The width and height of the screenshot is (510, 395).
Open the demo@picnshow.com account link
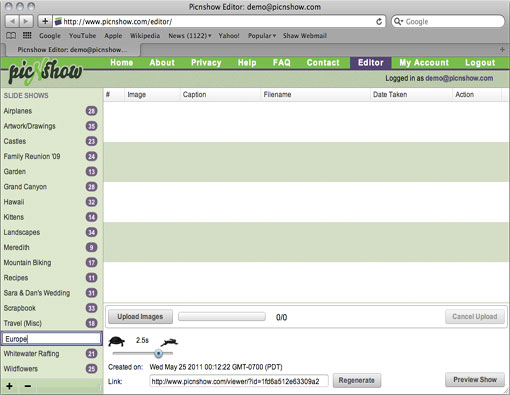pos(459,78)
